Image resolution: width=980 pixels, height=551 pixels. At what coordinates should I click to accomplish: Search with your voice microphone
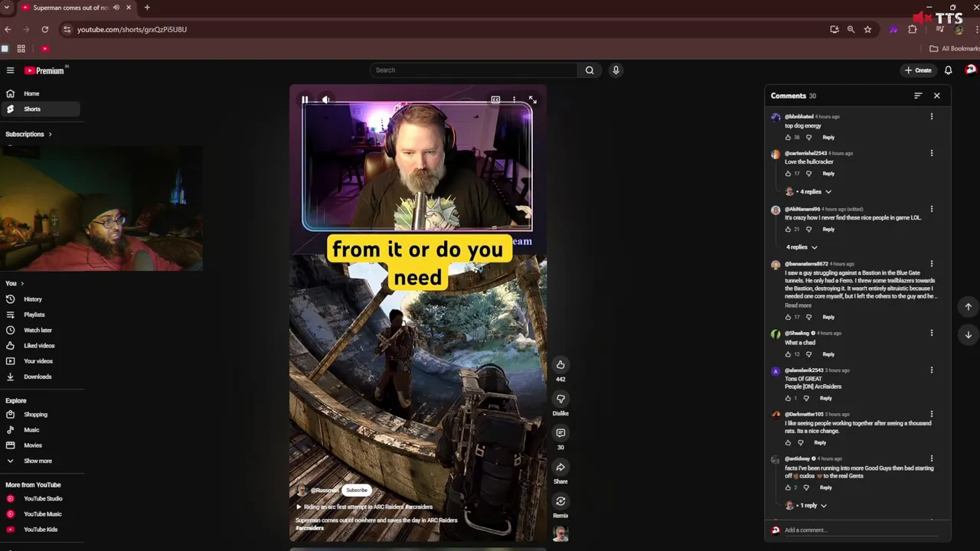click(x=616, y=70)
